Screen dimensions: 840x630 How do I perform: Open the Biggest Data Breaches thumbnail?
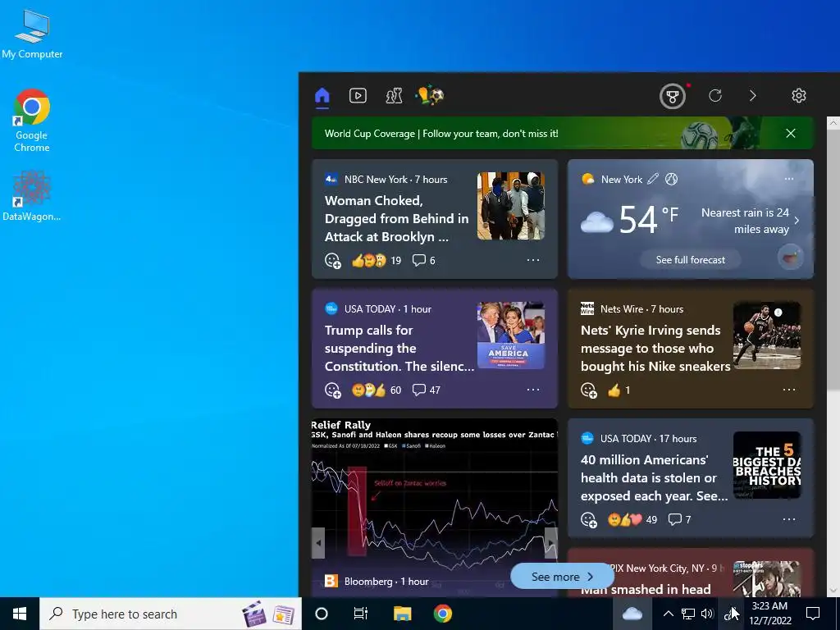click(767, 465)
